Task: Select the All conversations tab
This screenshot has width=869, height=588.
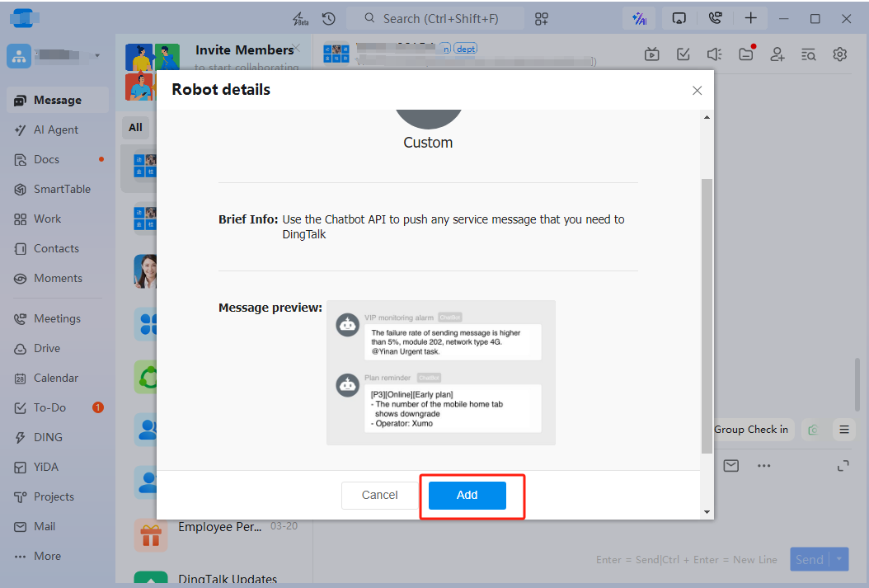Action: click(x=135, y=127)
